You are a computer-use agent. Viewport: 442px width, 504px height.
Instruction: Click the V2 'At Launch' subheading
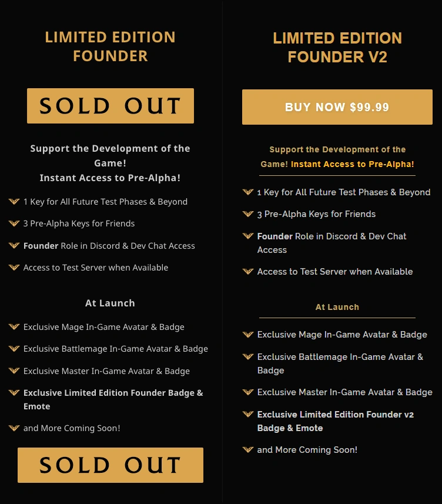click(337, 307)
